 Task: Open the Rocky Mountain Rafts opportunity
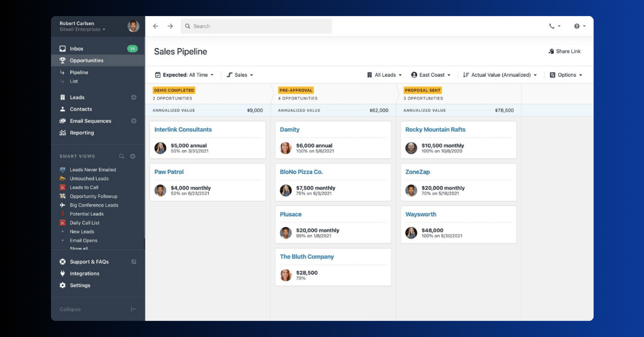pos(435,130)
